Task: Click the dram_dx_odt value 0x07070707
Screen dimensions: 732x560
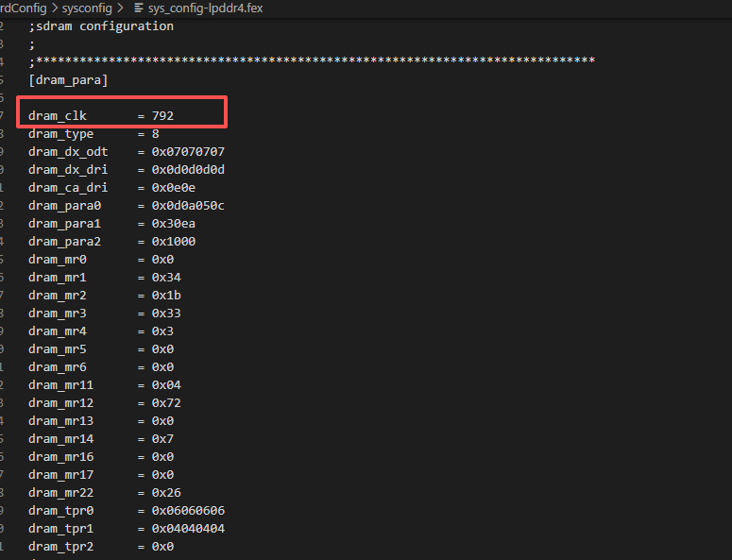Action: tap(188, 152)
